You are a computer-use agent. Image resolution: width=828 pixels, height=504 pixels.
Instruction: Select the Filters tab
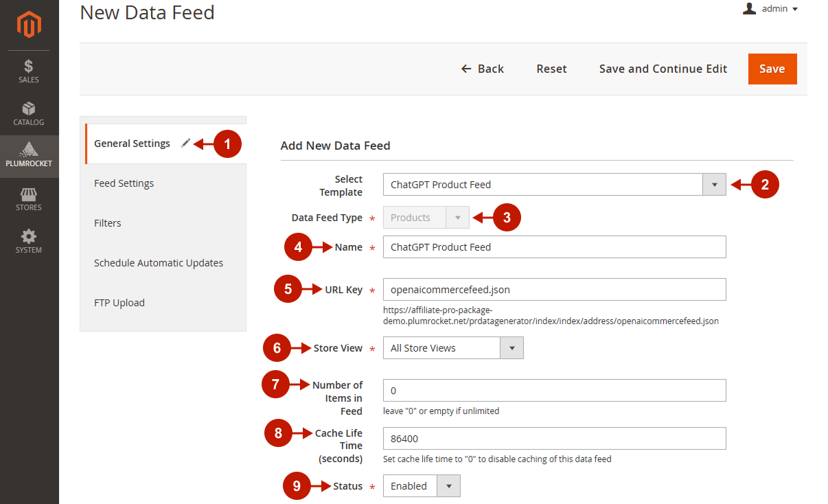click(x=108, y=222)
